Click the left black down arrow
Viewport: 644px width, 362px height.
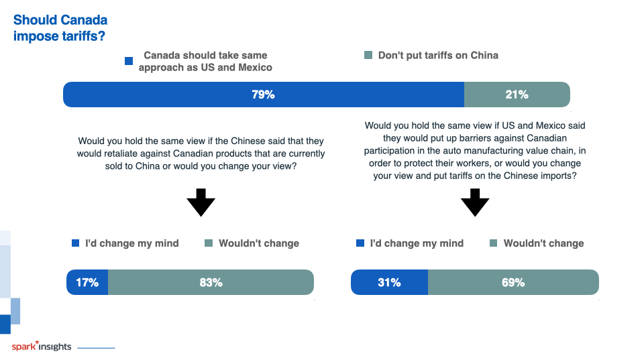pyautogui.click(x=201, y=202)
